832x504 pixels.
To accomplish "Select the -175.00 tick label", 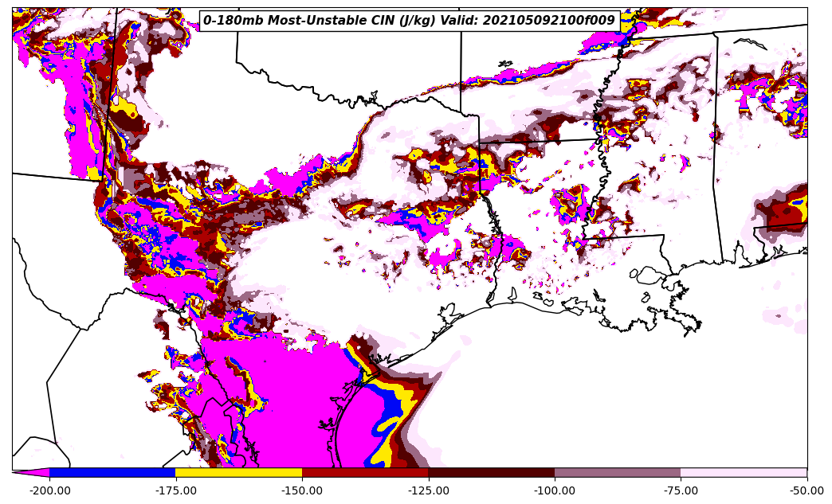I will click(x=175, y=490).
